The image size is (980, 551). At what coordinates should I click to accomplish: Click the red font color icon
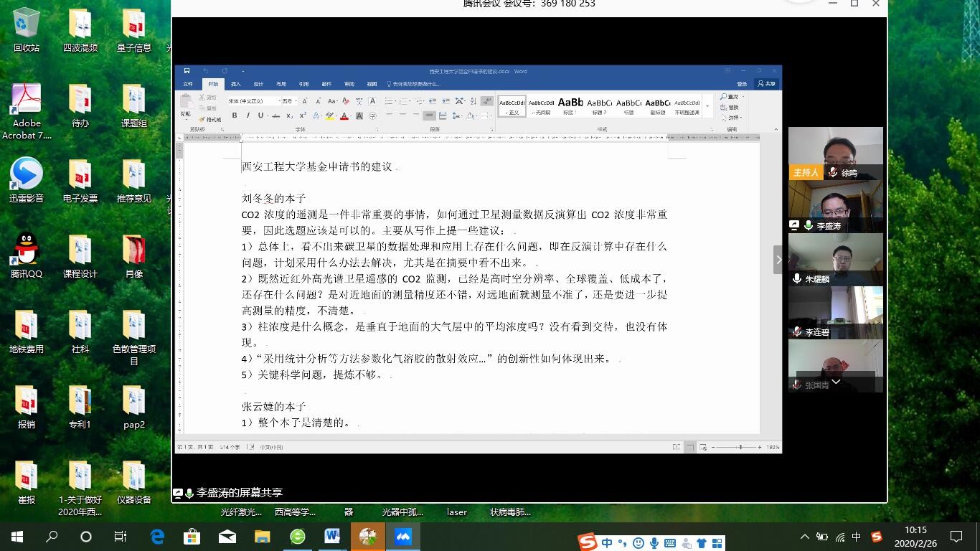point(344,116)
